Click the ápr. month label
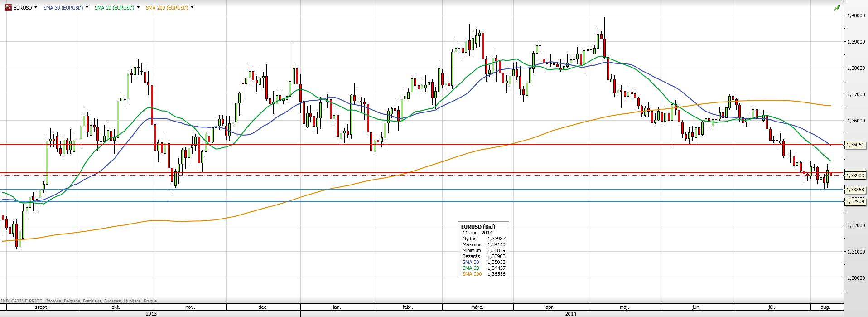 [550, 307]
